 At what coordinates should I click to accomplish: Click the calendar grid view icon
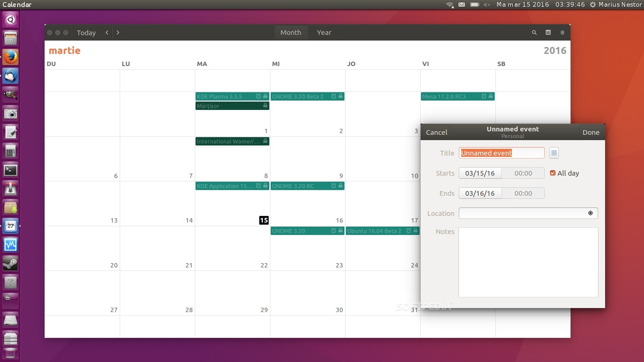[x=548, y=32]
